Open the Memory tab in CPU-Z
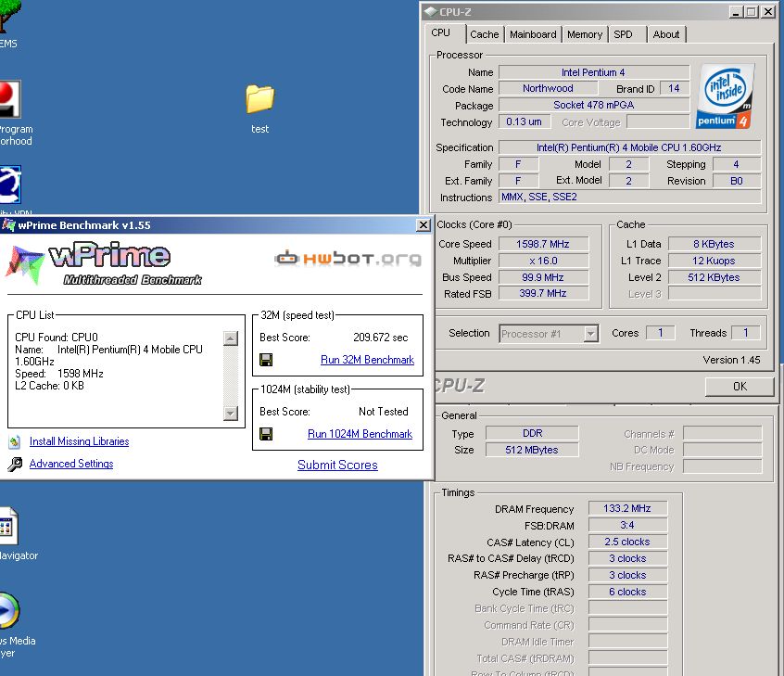Screen dimensions: 784x676 point(585,34)
